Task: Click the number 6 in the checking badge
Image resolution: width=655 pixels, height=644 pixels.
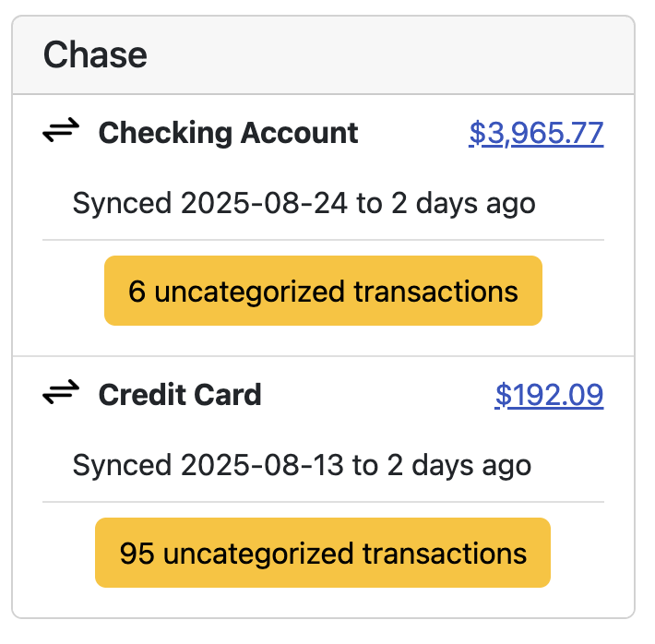Action: [137, 292]
